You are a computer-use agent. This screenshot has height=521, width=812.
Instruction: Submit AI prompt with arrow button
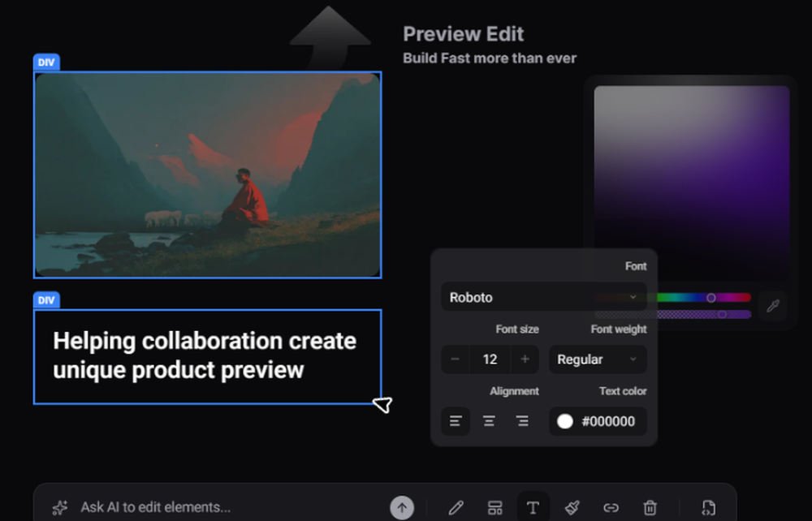pos(402,507)
